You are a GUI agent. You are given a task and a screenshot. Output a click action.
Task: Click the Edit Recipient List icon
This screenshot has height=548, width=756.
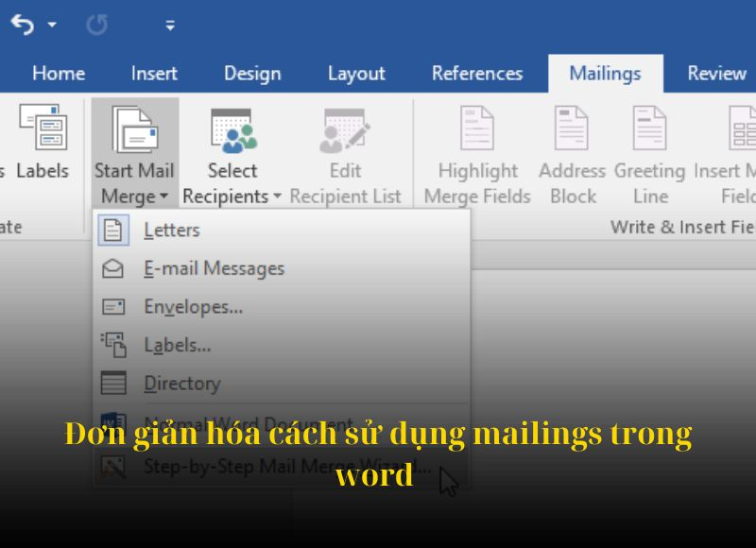(x=345, y=130)
